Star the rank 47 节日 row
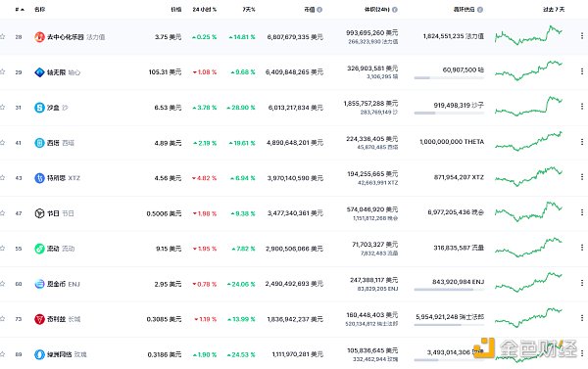This screenshot has width=588, height=369. (x=3, y=213)
